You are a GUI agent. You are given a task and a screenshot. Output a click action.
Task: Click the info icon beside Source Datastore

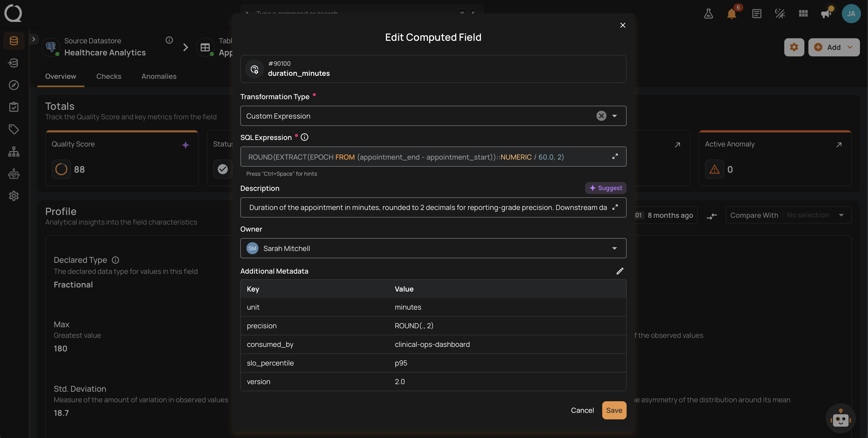169,40
